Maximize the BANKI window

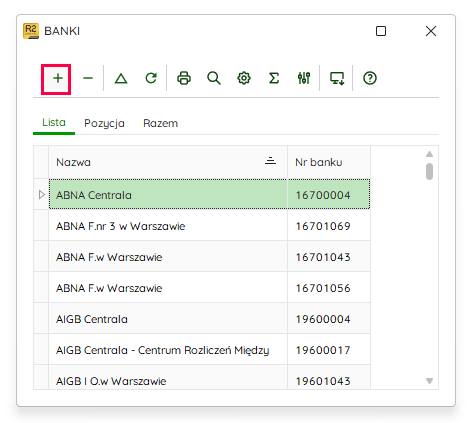click(381, 31)
